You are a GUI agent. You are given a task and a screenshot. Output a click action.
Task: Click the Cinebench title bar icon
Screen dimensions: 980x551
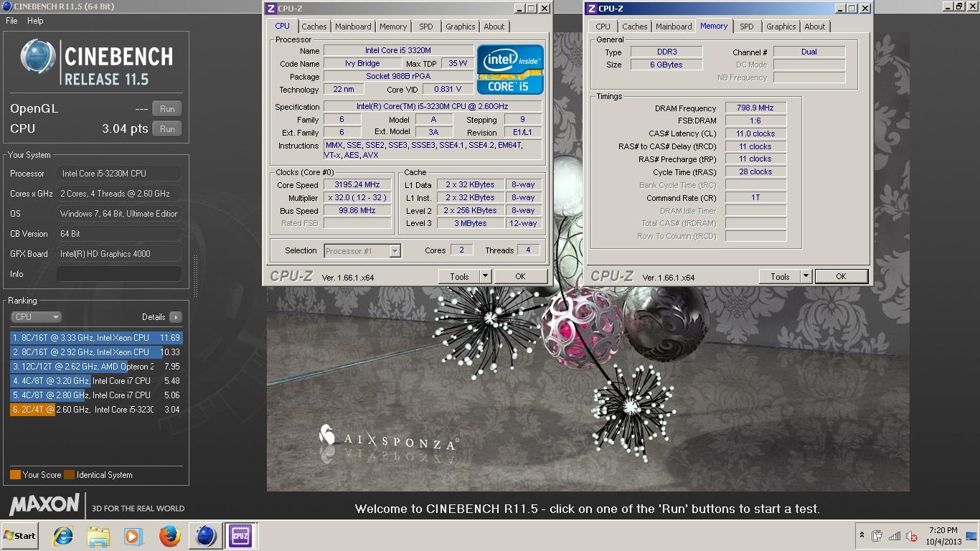(7, 6)
